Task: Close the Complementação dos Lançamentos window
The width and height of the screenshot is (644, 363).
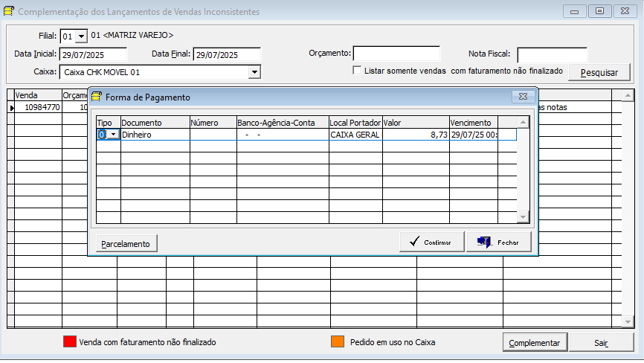Action: pyautogui.click(x=625, y=11)
